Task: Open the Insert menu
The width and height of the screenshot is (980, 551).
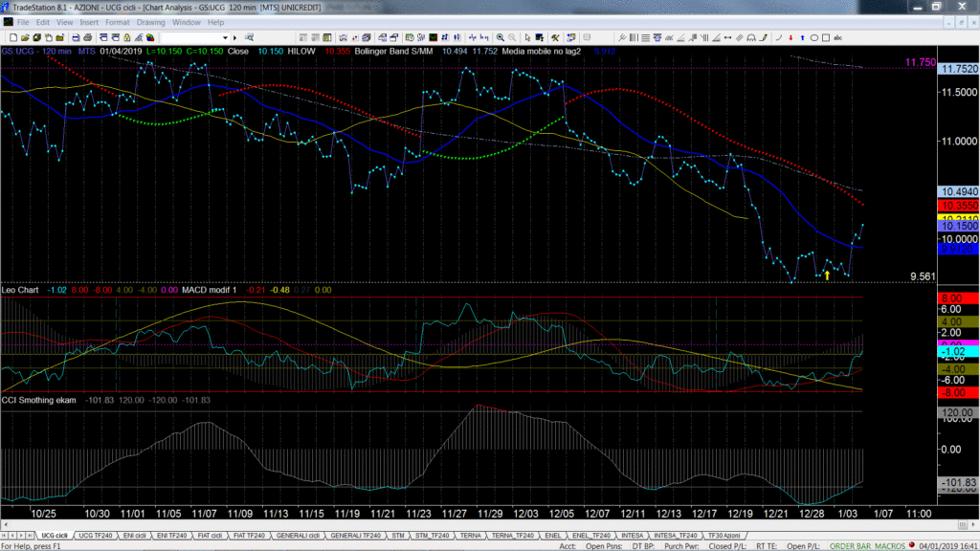Action: [89, 22]
